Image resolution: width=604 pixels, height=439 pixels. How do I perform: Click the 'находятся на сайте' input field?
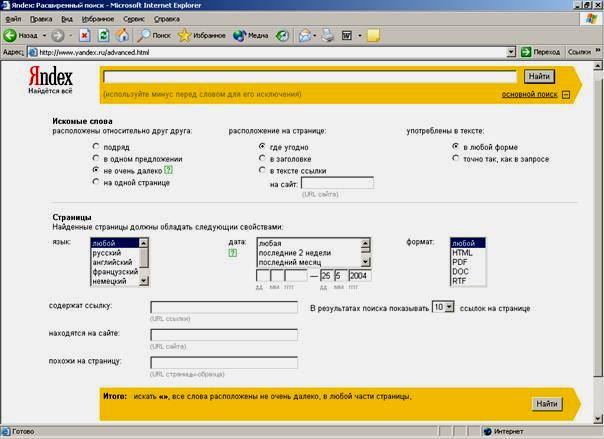tap(224, 335)
